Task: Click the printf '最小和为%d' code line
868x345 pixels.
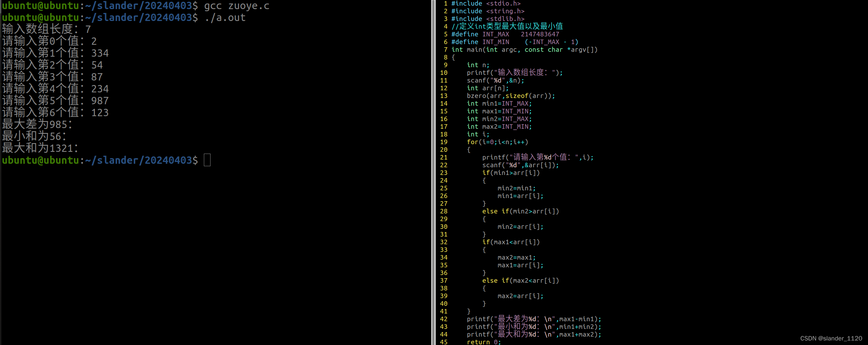Action: click(x=534, y=326)
